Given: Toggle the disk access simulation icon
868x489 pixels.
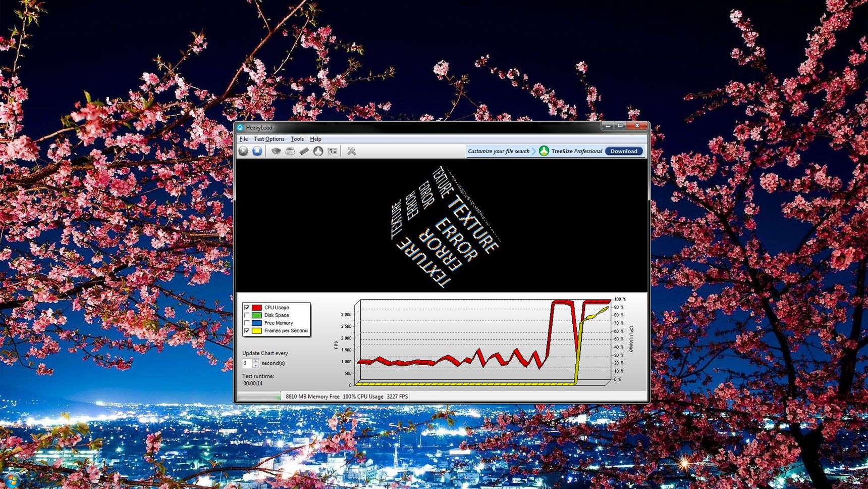Looking at the screenshot, I should coord(318,151).
